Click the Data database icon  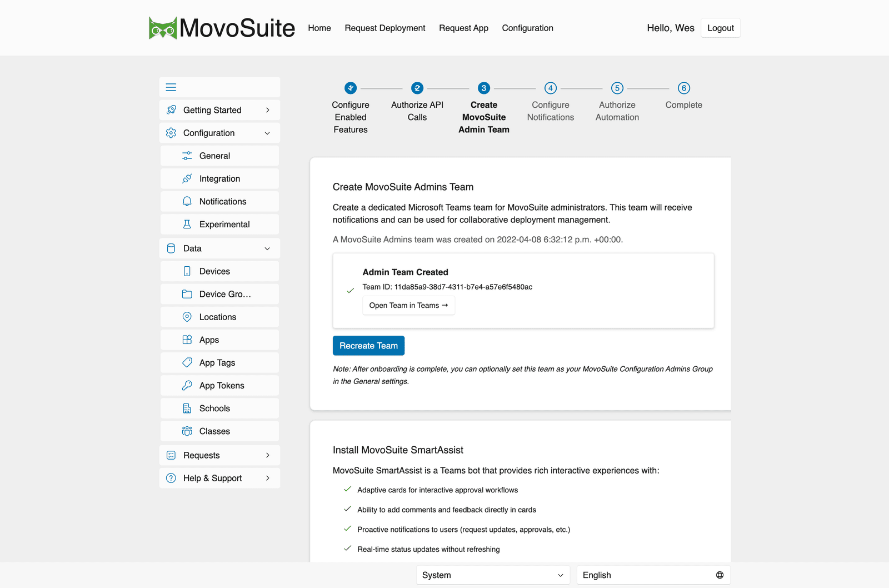171,248
